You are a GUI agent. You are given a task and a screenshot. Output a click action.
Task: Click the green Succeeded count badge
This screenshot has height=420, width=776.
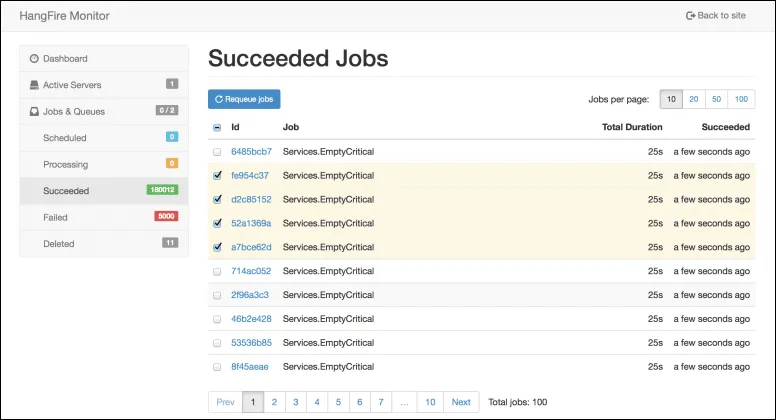[x=161, y=190]
